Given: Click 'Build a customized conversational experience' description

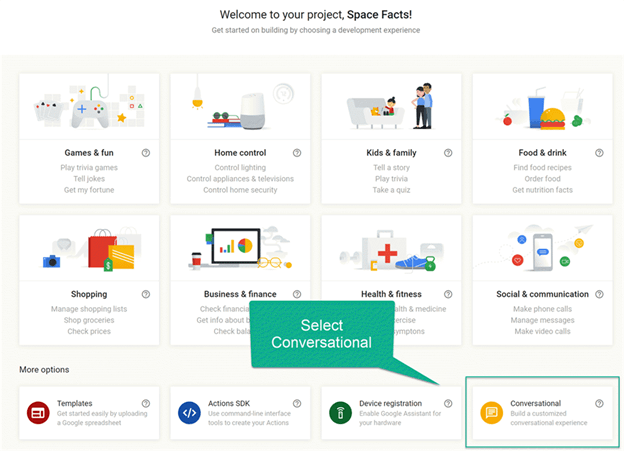Looking at the screenshot, I should [x=549, y=418].
